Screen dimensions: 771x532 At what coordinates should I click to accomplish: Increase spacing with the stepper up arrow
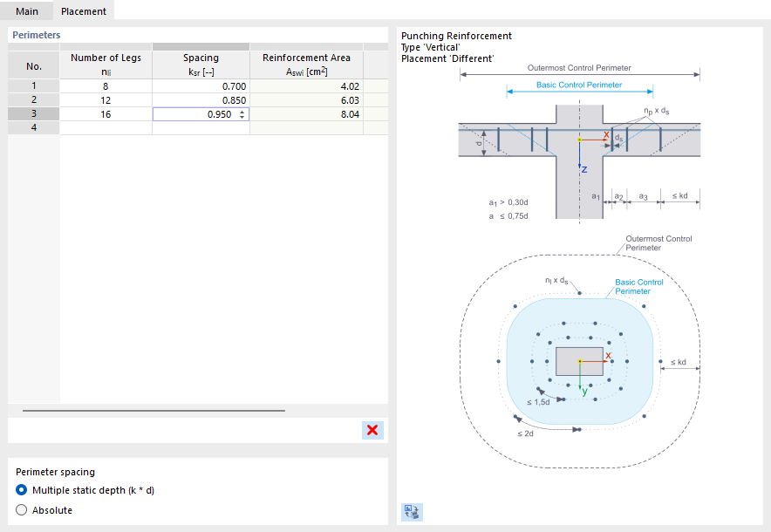242,112
